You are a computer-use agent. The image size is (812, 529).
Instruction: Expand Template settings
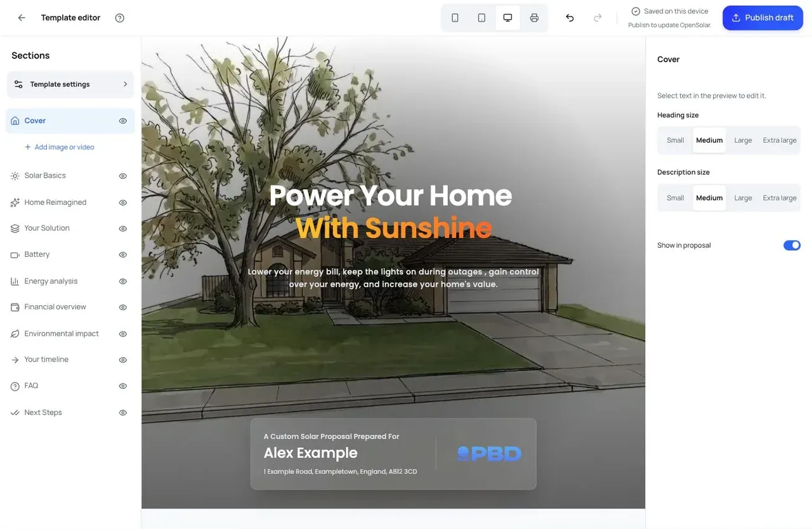pos(70,84)
